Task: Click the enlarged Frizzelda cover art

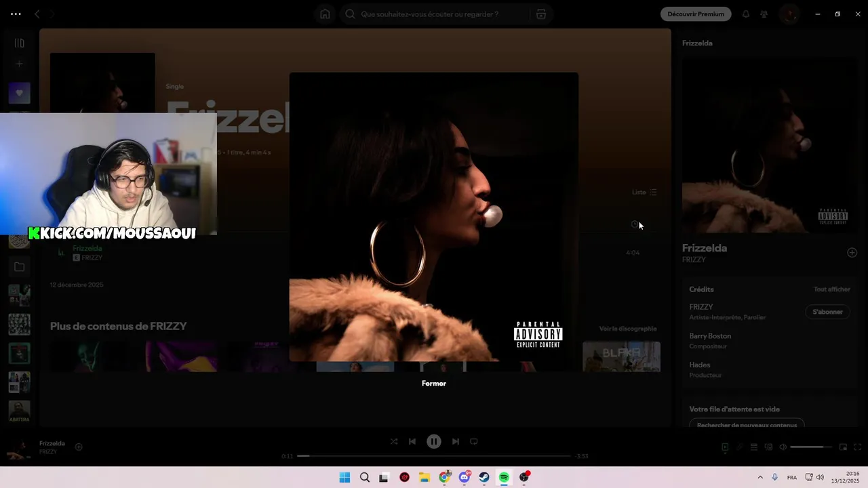Action: tap(434, 217)
